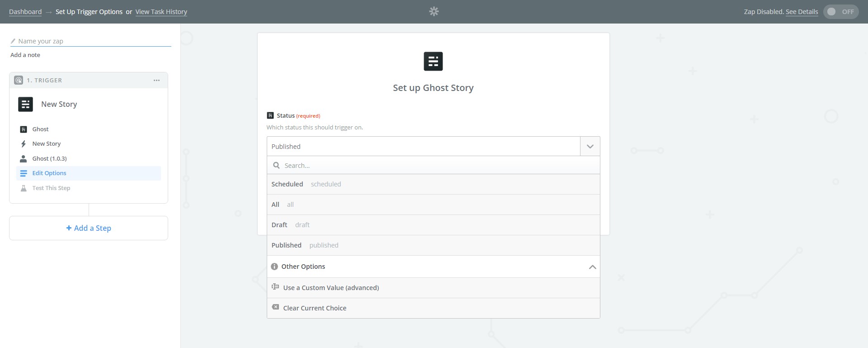This screenshot has width=868, height=348.
Task: Click the Ghost app icon beside New Story
Action: click(x=25, y=104)
